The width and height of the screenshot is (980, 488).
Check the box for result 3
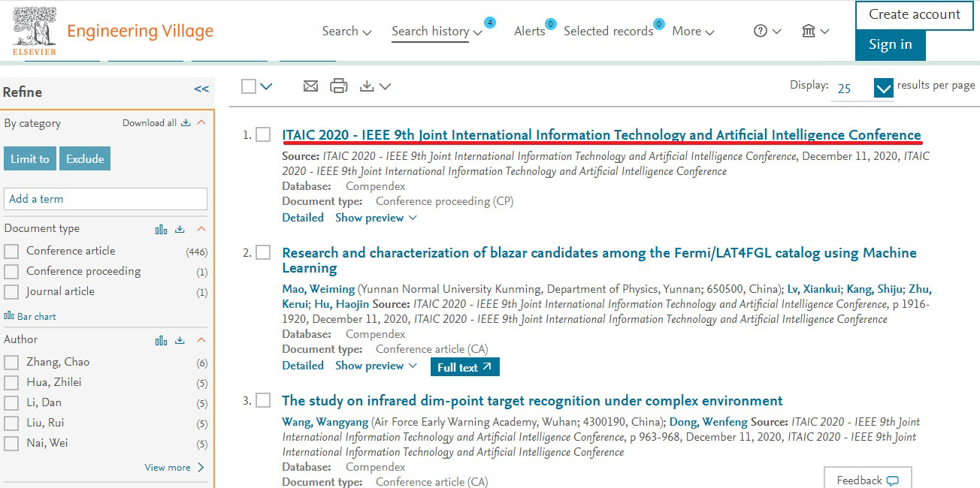263,400
